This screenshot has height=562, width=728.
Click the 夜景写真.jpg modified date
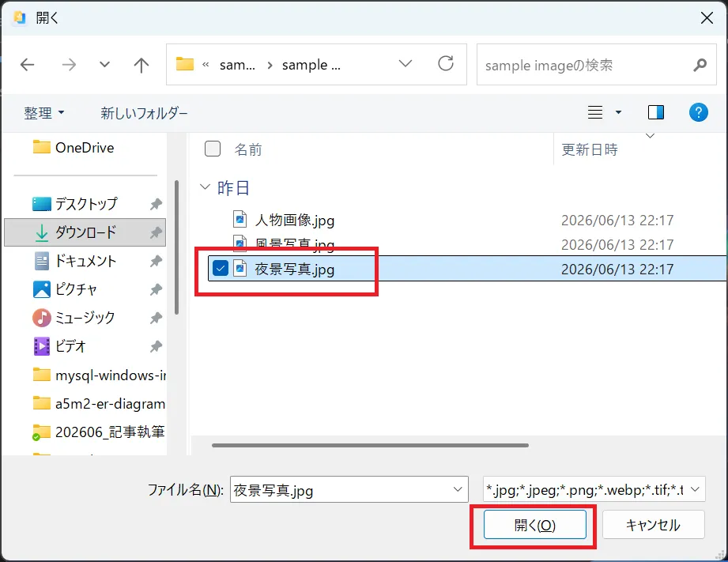click(617, 269)
